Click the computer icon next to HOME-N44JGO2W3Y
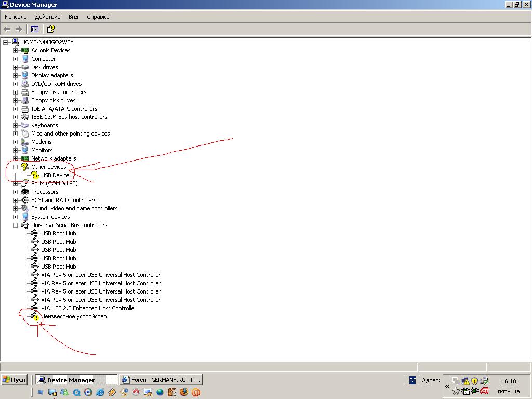The image size is (532, 399). coord(15,42)
